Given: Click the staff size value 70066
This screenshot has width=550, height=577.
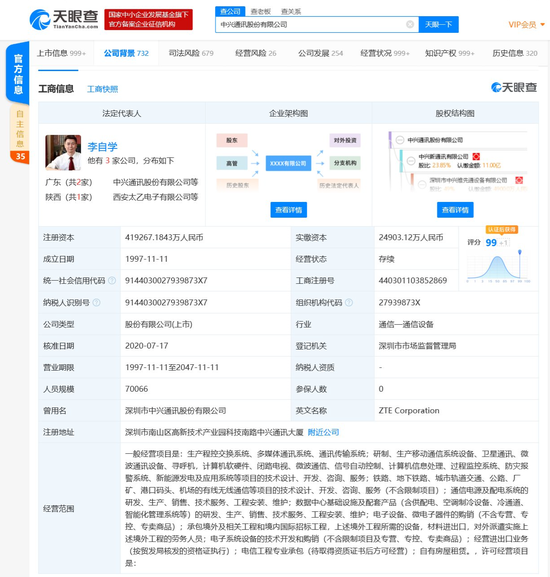Looking at the screenshot, I should click(x=136, y=389).
